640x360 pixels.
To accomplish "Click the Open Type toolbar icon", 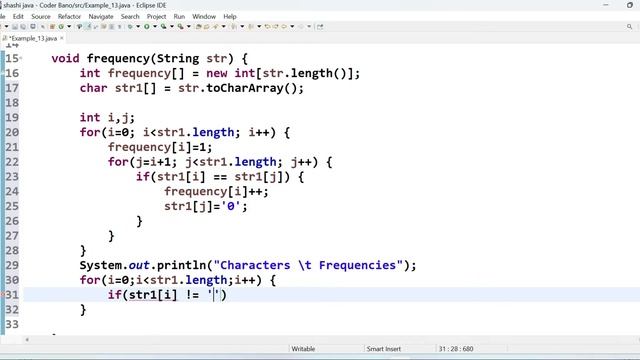I will coord(198,27).
